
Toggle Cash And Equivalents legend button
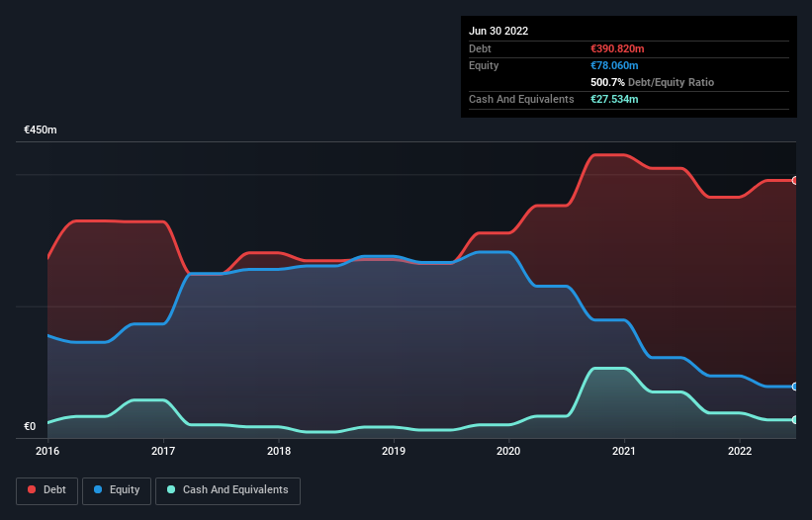tap(227, 490)
